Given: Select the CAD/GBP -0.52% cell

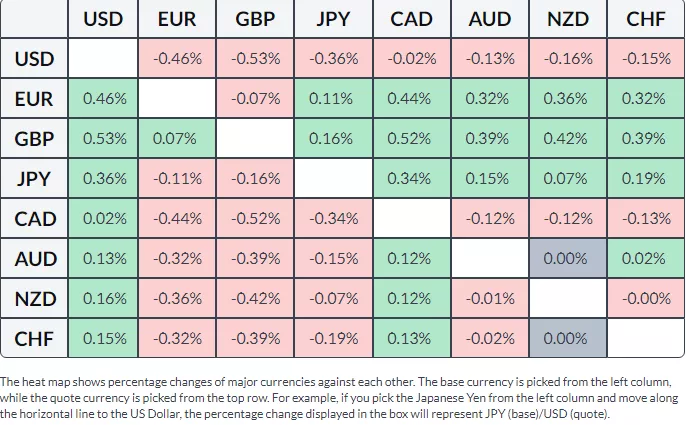Looking at the screenshot, I should pos(255,218).
